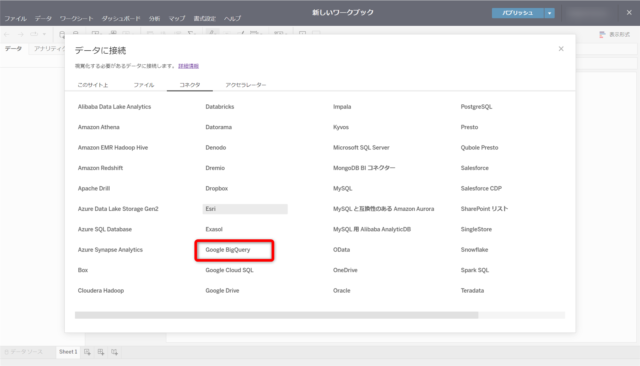Switch to the このサイト上 tab
Screen dimensions: 640x366
pos(93,85)
